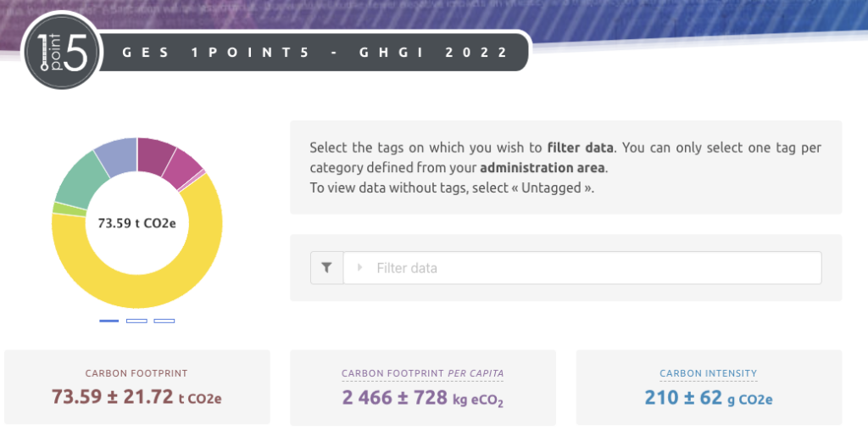Image resolution: width=868 pixels, height=436 pixels.
Task: Click the dark plum donut segment
Action: tap(155, 153)
